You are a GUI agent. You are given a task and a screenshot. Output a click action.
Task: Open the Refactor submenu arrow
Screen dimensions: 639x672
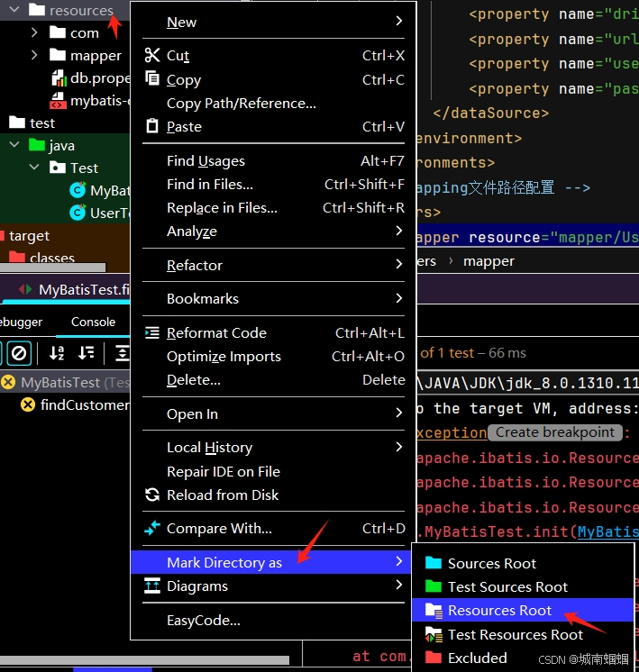pyautogui.click(x=399, y=264)
